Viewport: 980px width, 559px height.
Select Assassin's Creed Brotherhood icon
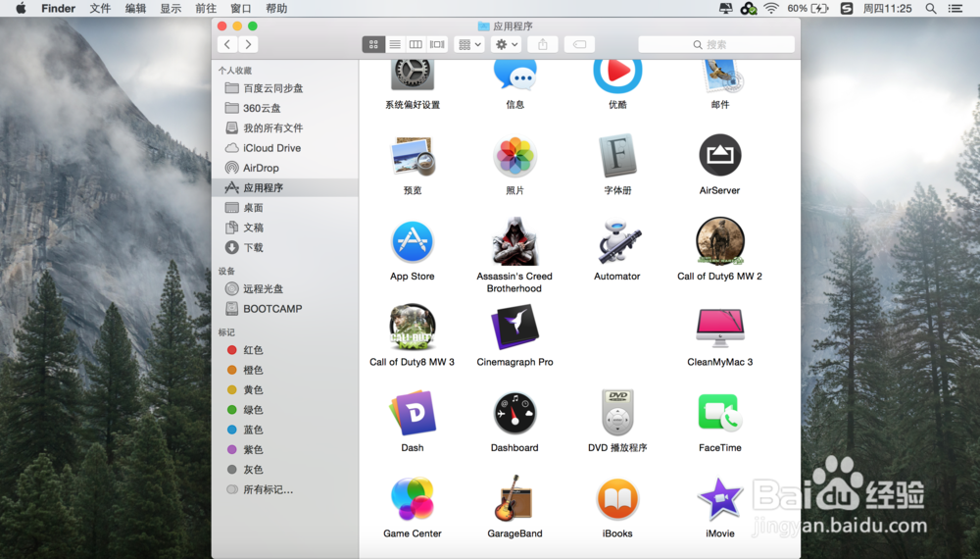pyautogui.click(x=515, y=241)
